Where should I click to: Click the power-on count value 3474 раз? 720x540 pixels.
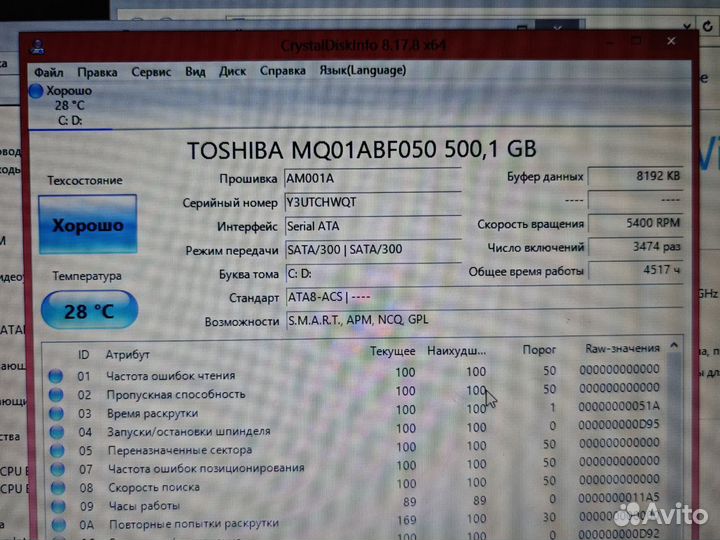click(x=635, y=247)
